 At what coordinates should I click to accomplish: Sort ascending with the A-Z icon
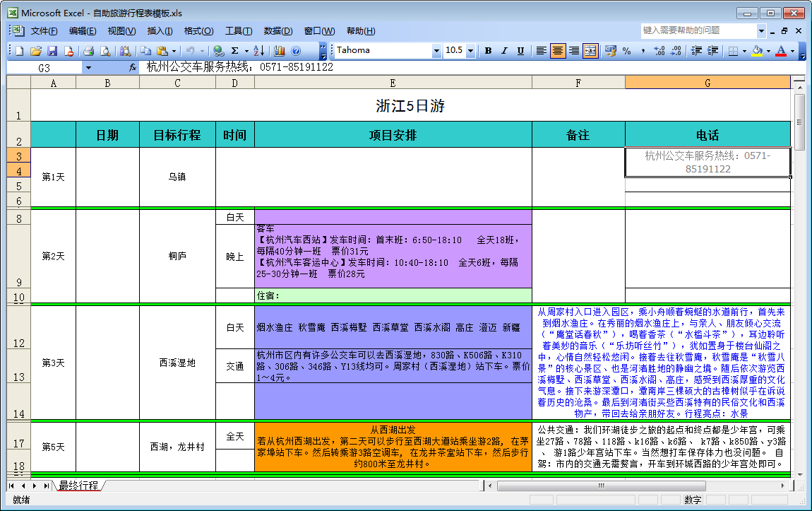(259, 51)
